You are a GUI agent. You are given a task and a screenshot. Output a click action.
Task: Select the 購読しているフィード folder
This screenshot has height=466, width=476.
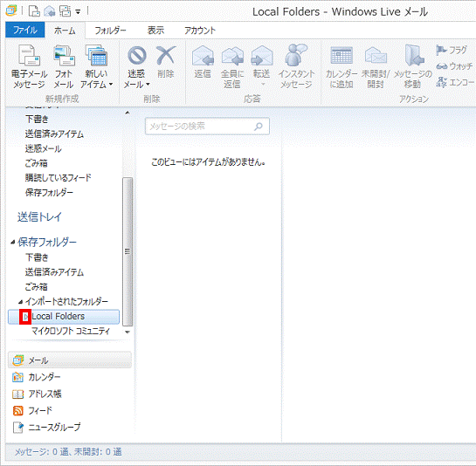(59, 178)
